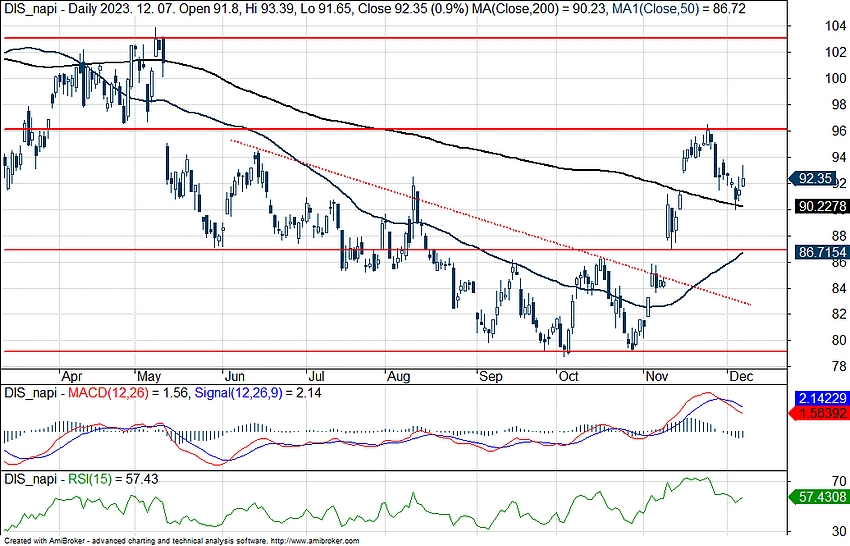The height and width of the screenshot is (546, 850).
Task: Click the Close 92.35 (0.9%) title value
Action: click(x=413, y=9)
